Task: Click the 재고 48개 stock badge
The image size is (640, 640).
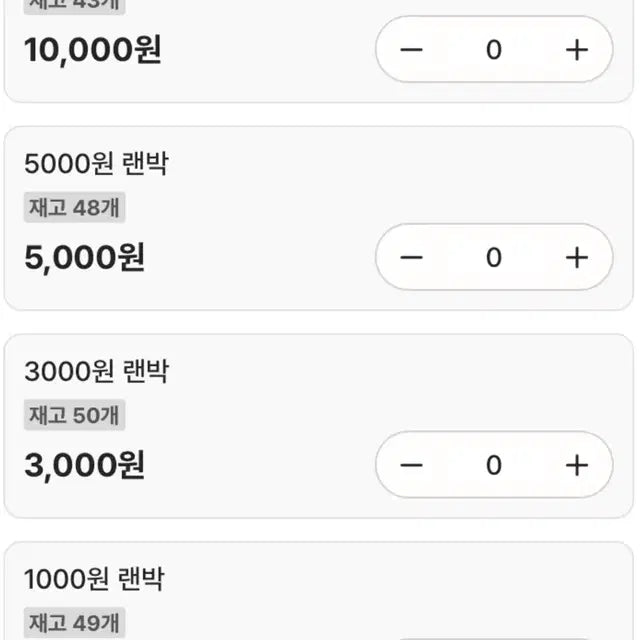Action: coord(75,208)
